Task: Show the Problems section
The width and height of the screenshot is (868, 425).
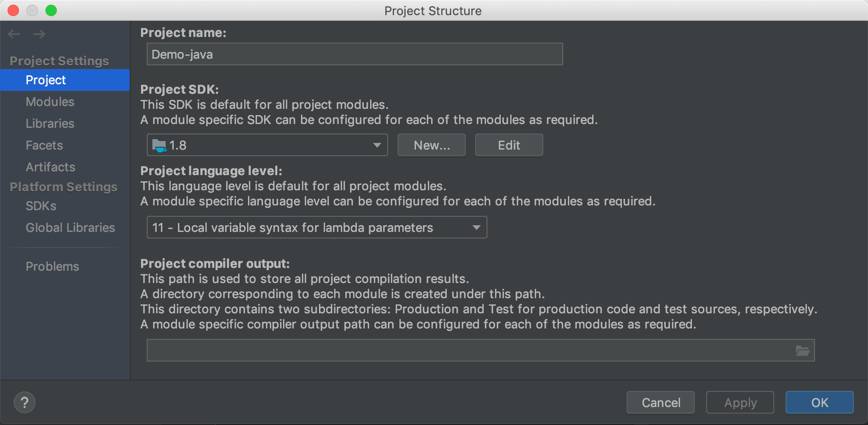Action: tap(53, 266)
